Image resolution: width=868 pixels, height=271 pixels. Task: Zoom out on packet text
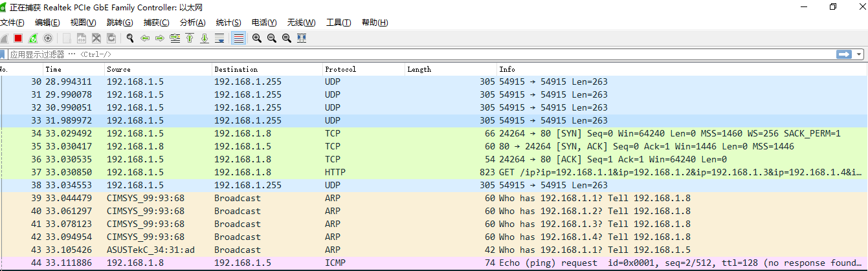pos(271,38)
